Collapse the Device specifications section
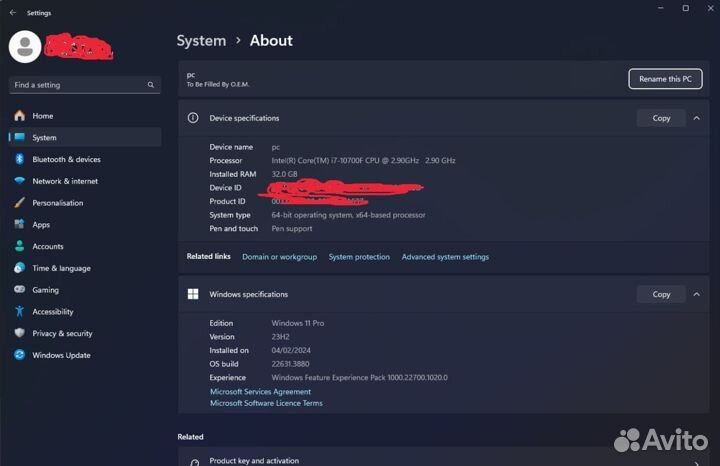The height and width of the screenshot is (466, 720). pos(697,118)
